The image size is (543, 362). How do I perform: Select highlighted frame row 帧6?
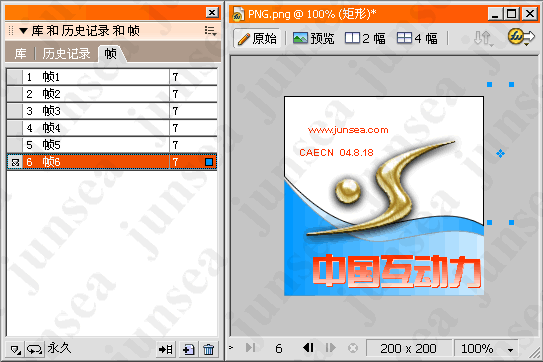point(112,162)
